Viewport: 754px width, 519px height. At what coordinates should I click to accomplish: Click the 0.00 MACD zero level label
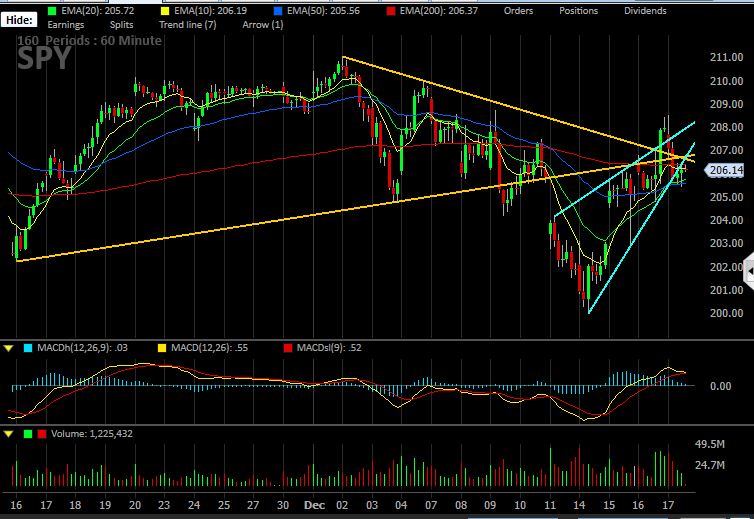tap(720, 386)
